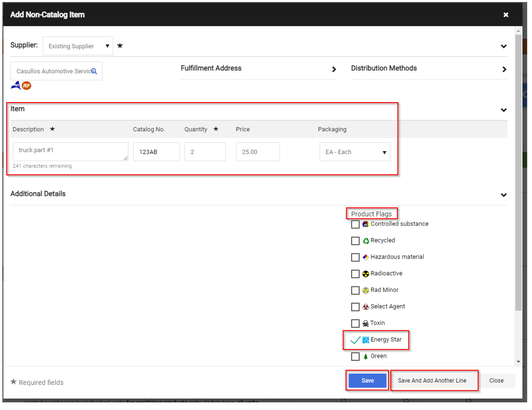Image resolution: width=532 pixels, height=410 pixels.
Task: Click the blue Save button
Action: 367,381
